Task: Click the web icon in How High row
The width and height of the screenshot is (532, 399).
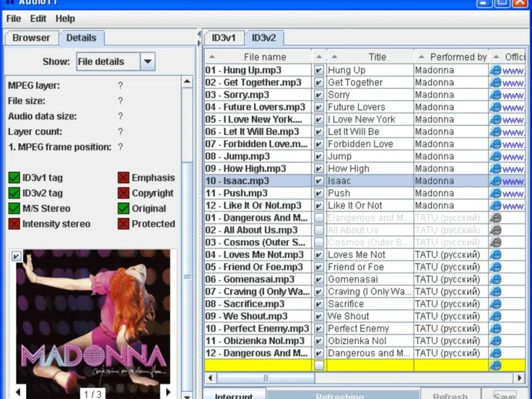Action: (495, 169)
